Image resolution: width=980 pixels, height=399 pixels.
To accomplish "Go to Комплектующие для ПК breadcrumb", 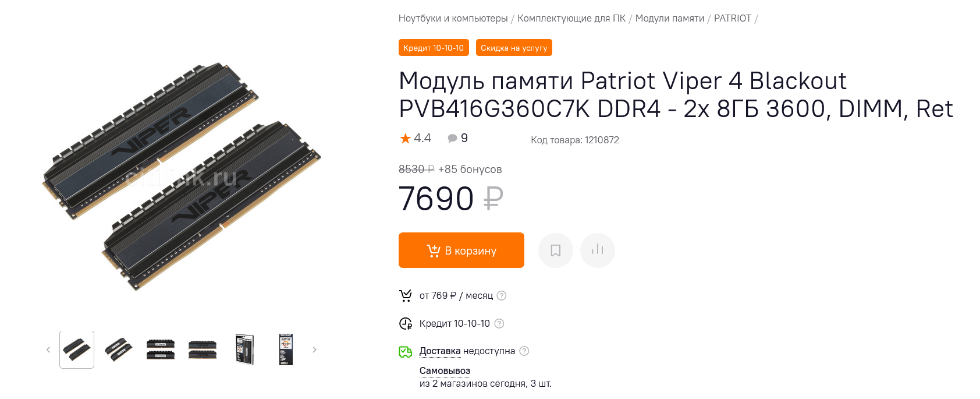I will pyautogui.click(x=571, y=18).
